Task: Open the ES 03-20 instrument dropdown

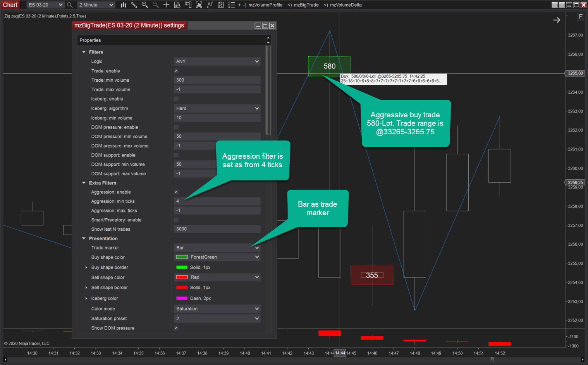Action: (45, 5)
